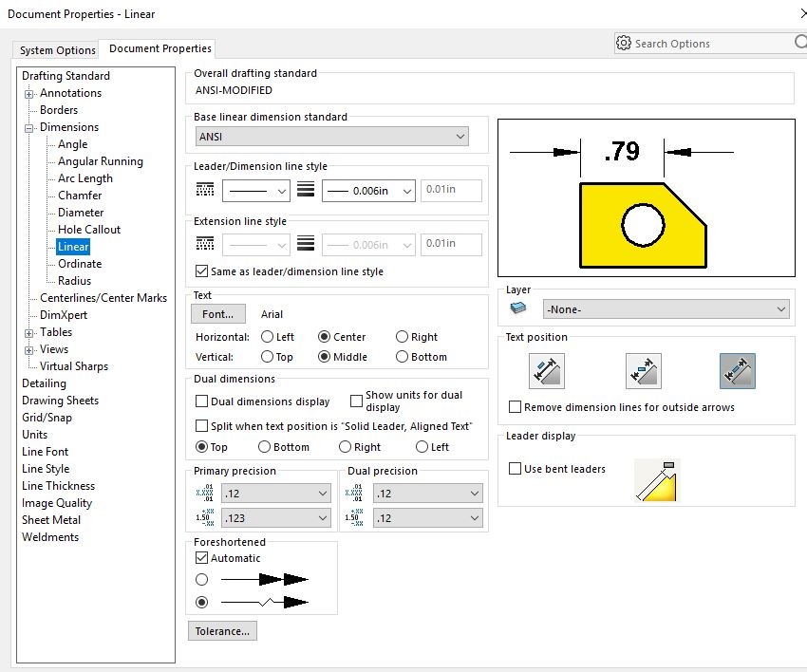Open leader 0.006in thickness dropdown
This screenshot has height=672, width=807.
pos(368,191)
